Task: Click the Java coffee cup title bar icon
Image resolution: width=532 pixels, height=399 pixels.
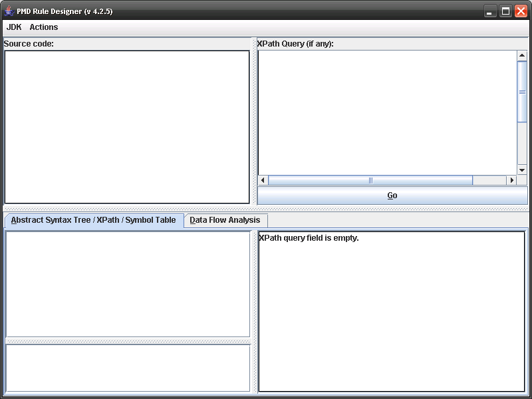Action: (9, 11)
